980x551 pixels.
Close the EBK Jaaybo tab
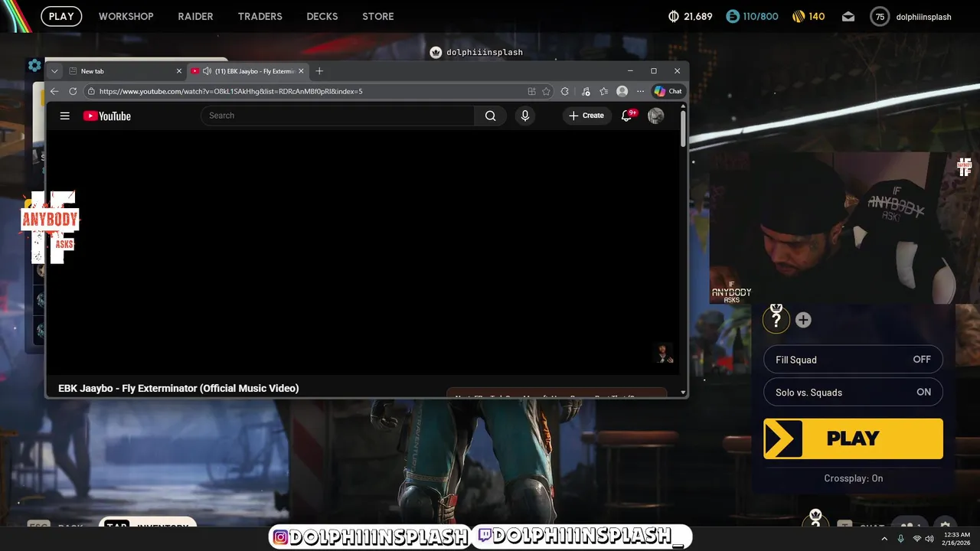301,71
